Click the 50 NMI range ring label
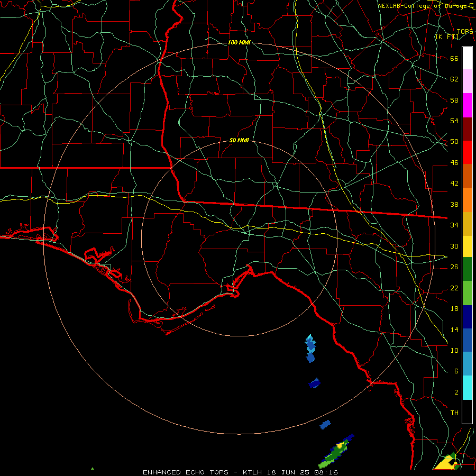Screen dimensions: 476x476 pos(239,140)
